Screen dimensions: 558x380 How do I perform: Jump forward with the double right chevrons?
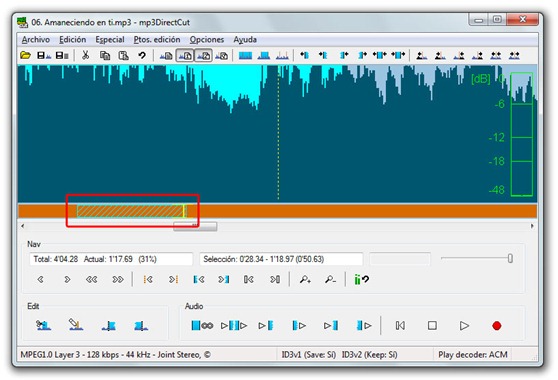point(118,280)
